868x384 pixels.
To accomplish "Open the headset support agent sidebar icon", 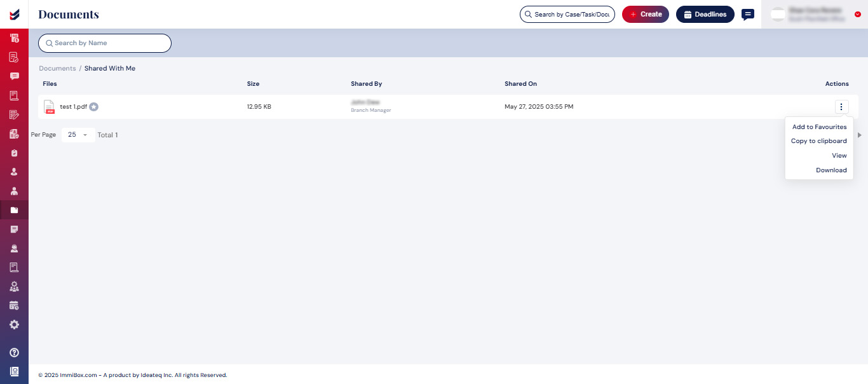I will pyautogui.click(x=14, y=248).
